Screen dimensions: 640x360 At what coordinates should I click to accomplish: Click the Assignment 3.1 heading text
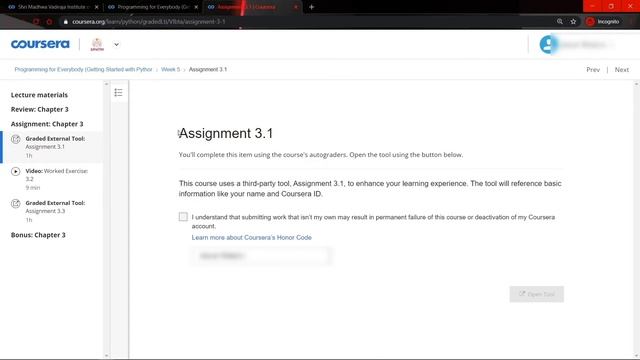[226, 133]
